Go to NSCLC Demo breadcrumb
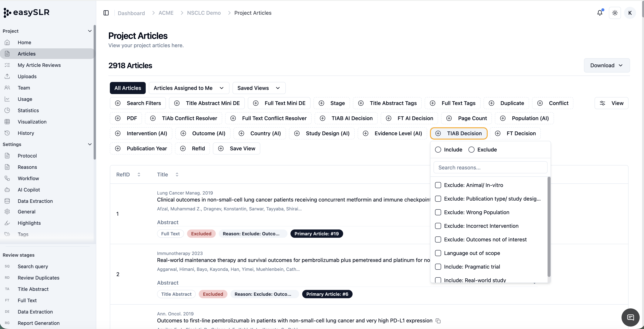The image size is (644, 329). tap(204, 13)
